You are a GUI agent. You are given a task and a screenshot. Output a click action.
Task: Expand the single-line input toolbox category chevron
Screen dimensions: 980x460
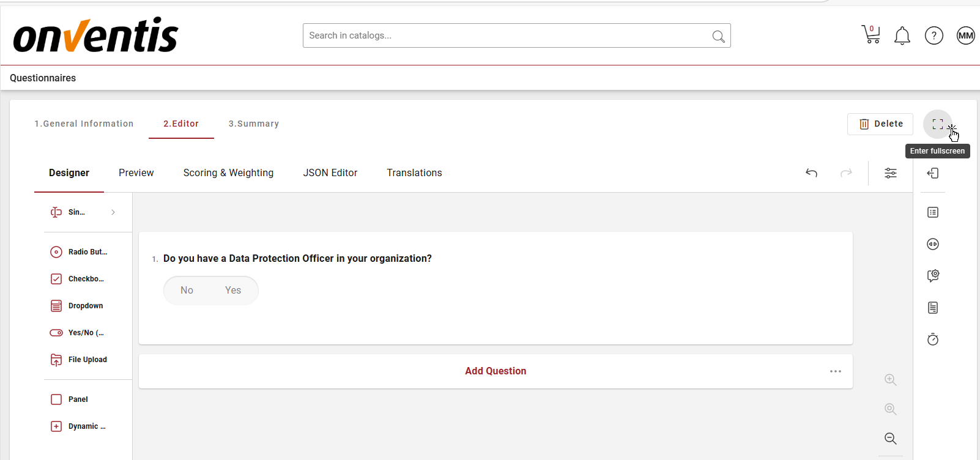tap(113, 212)
